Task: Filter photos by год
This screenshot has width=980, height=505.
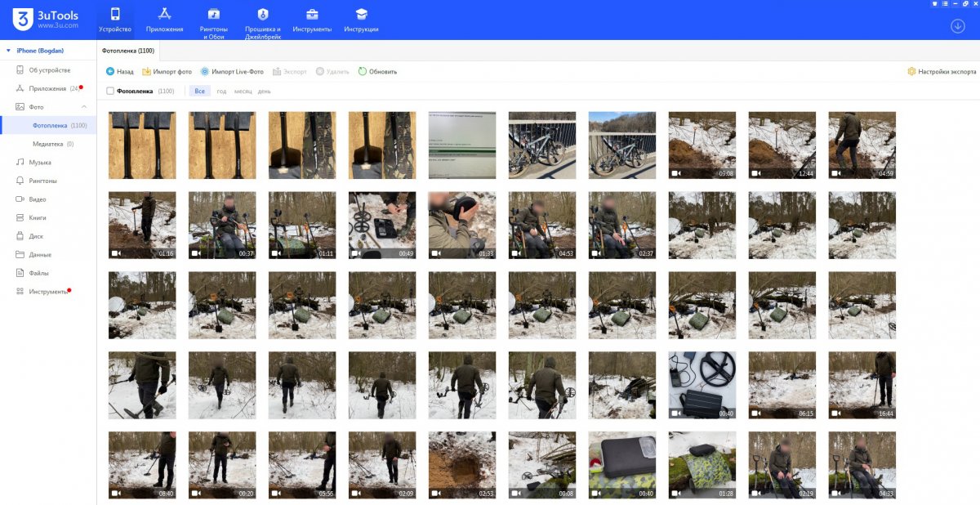Action: [221, 92]
